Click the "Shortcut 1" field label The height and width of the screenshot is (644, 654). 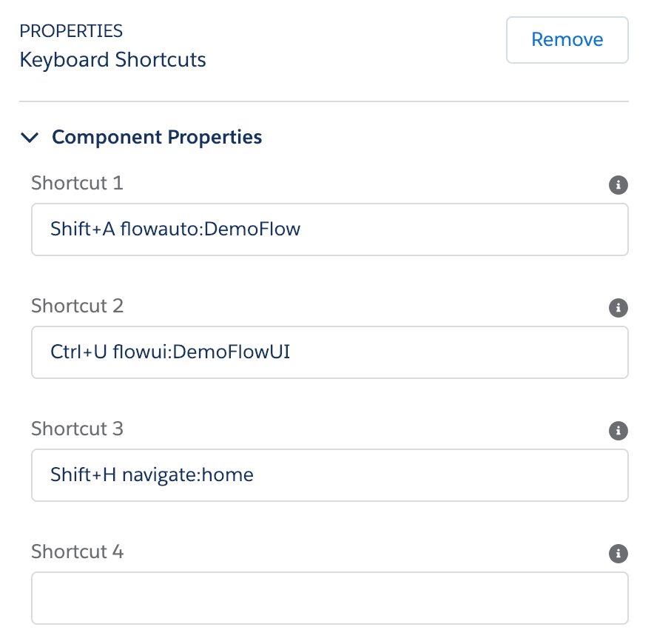tap(77, 183)
